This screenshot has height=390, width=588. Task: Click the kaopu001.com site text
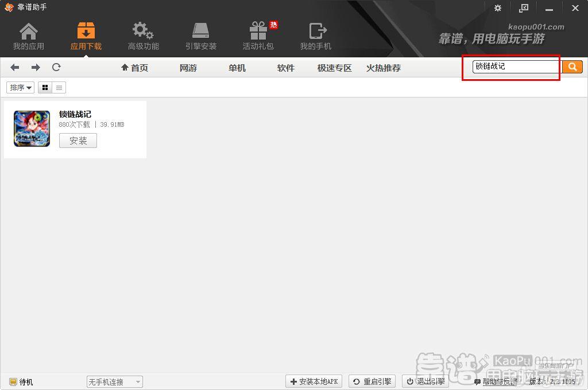(536, 27)
